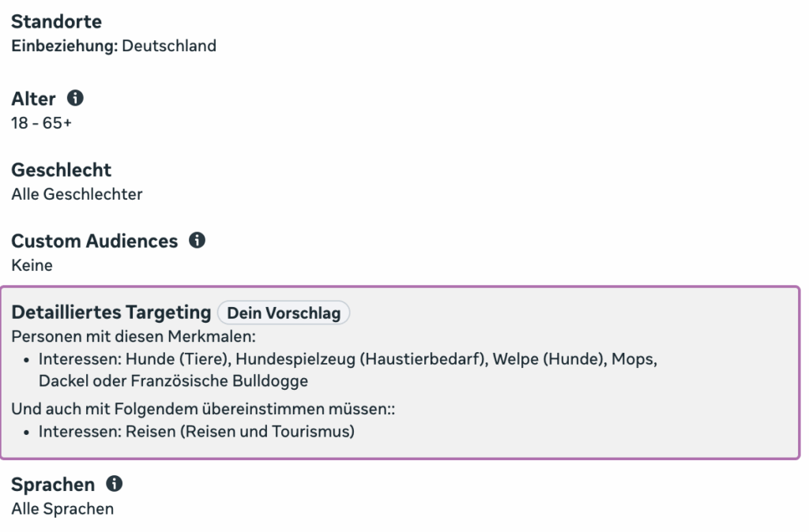809x532 pixels.
Task: Click the Standorte heading
Action: pos(57,21)
